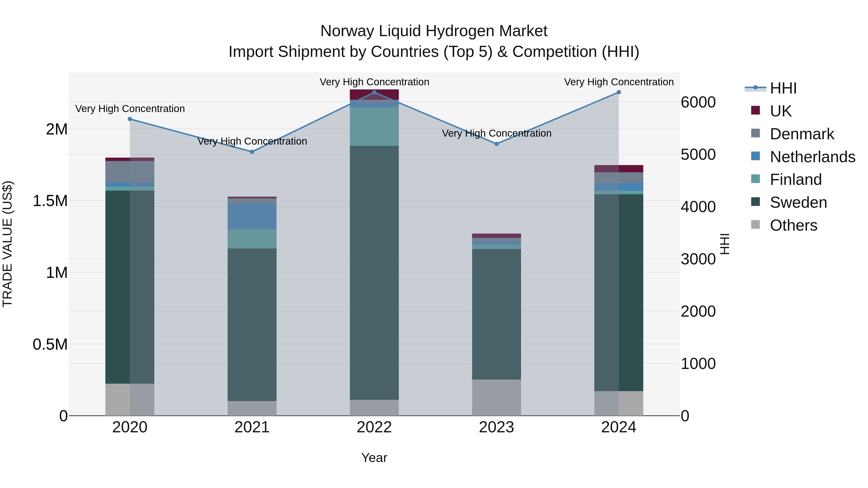The height and width of the screenshot is (488, 868).
Task: Click the Denmark slate legend swatch
Action: (755, 133)
